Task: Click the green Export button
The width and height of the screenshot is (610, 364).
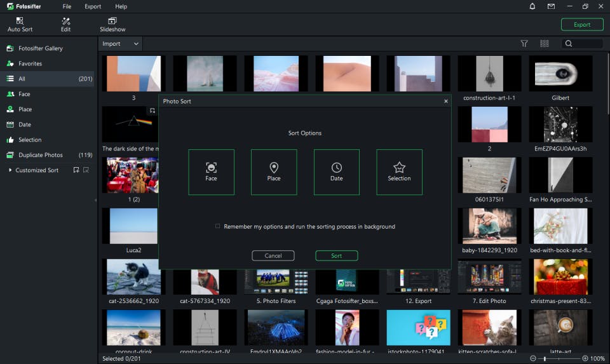Action: (x=582, y=25)
